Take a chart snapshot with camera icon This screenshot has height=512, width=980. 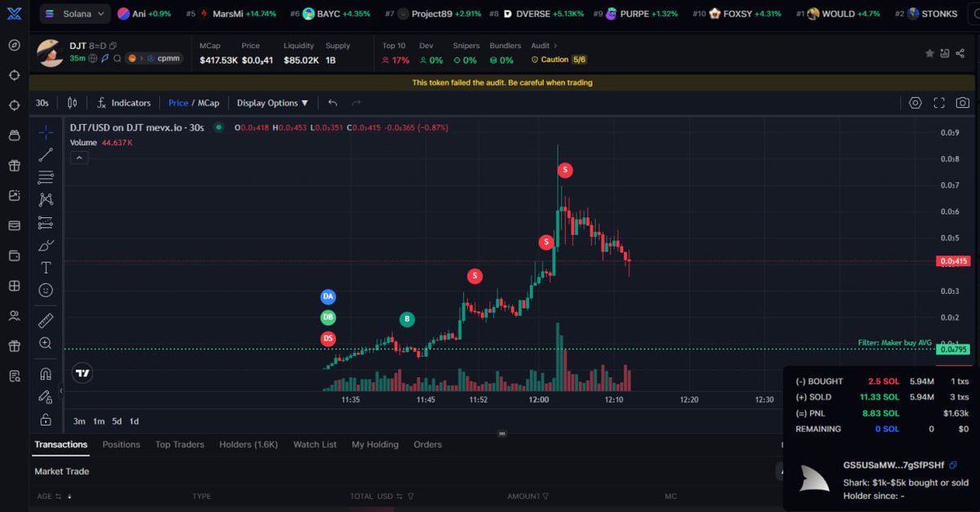(963, 103)
